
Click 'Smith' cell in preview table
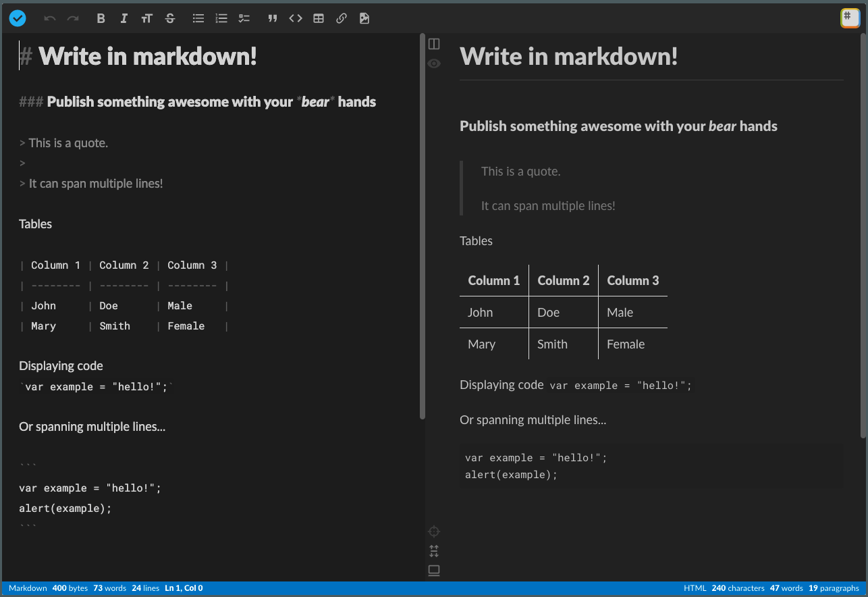pos(552,344)
